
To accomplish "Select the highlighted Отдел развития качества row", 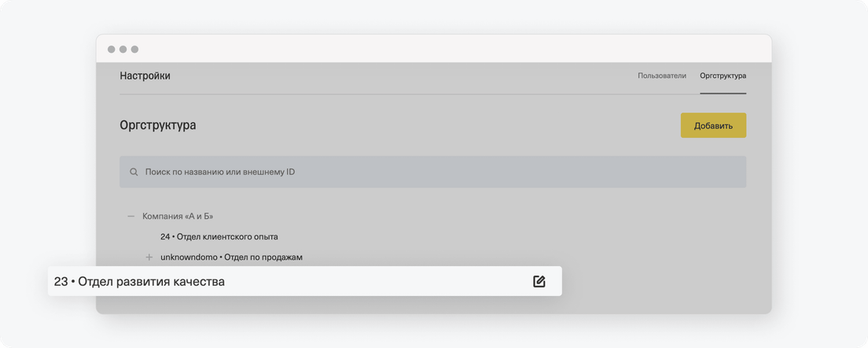I will pos(304,281).
